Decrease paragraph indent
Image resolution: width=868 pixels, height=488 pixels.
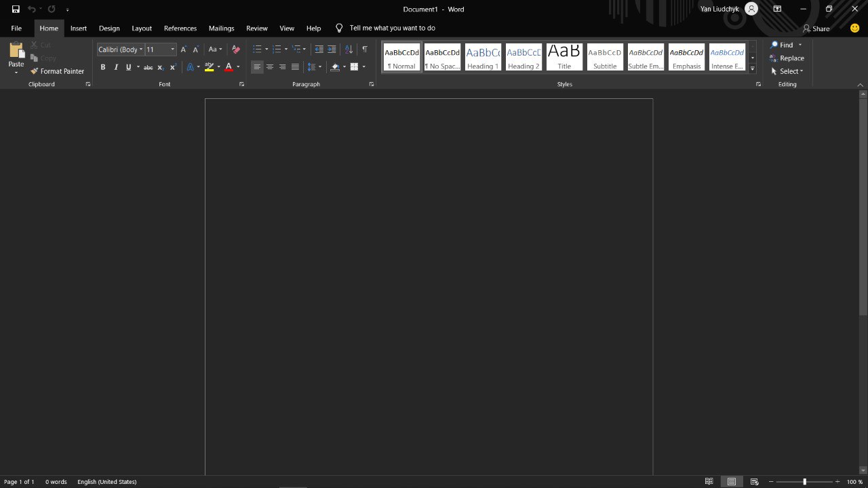point(319,49)
